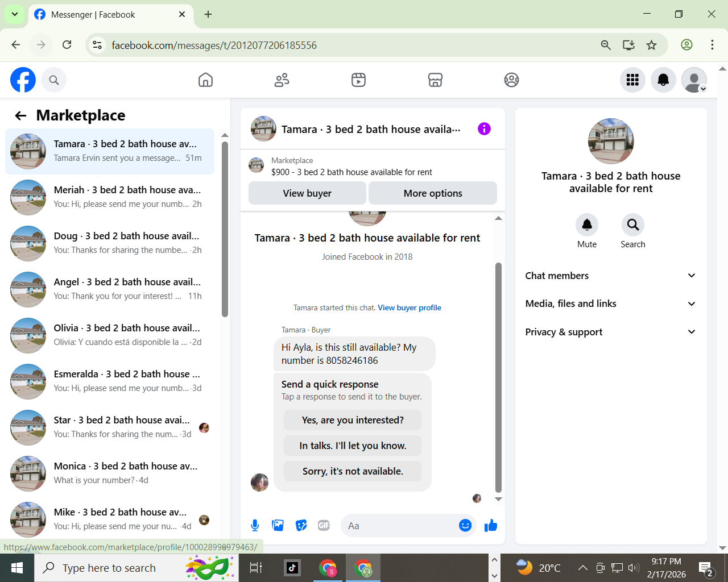Open account profile avatar menu
The height and width of the screenshot is (582, 728).
[x=694, y=80]
